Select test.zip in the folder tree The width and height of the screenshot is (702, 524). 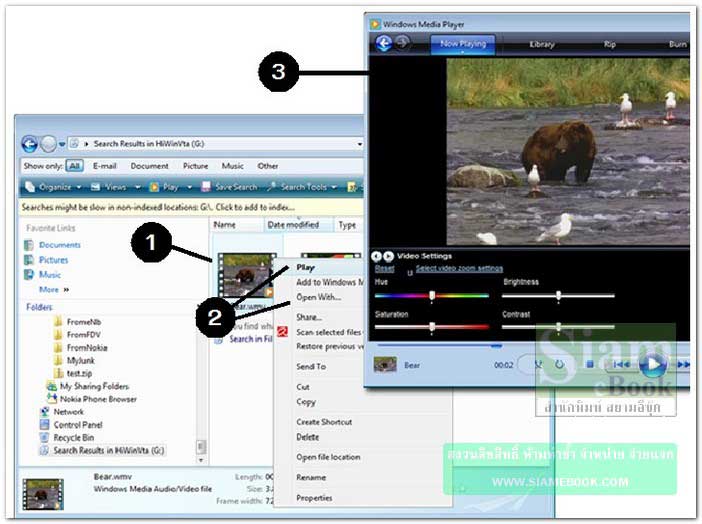pos(79,374)
